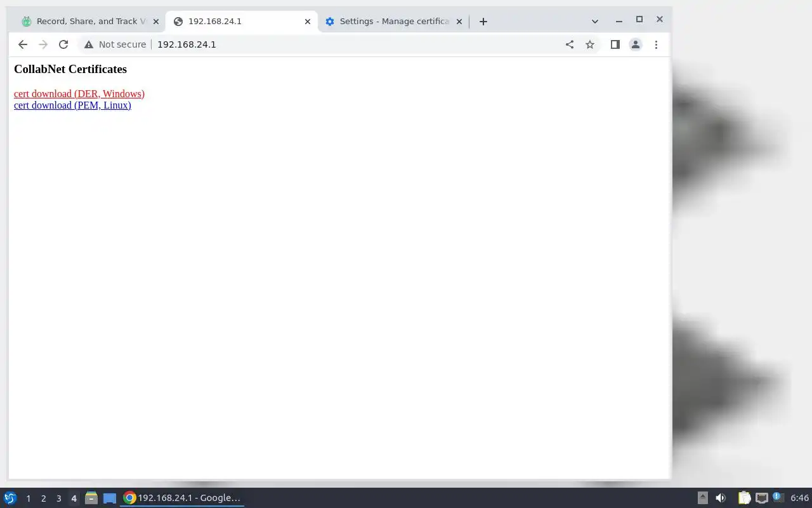Open the removable media eject icon
The image size is (812, 508).
click(x=702, y=498)
